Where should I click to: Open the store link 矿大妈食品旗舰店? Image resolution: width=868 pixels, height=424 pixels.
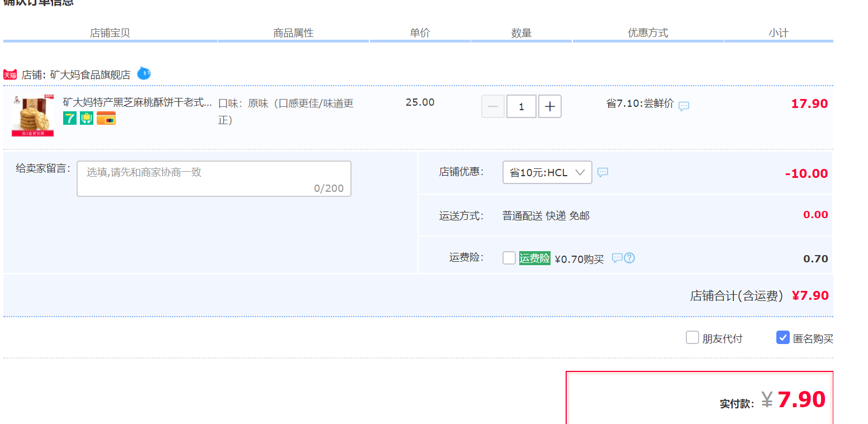coord(90,74)
